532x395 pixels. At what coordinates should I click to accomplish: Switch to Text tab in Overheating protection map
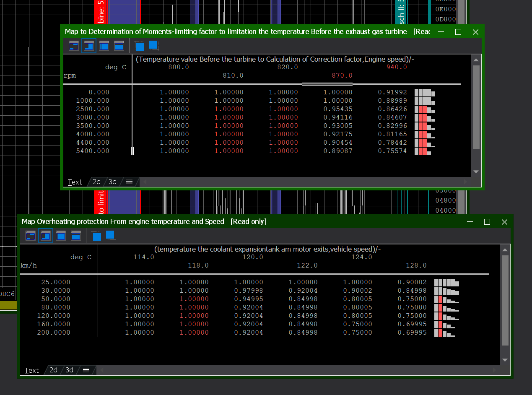click(x=32, y=370)
